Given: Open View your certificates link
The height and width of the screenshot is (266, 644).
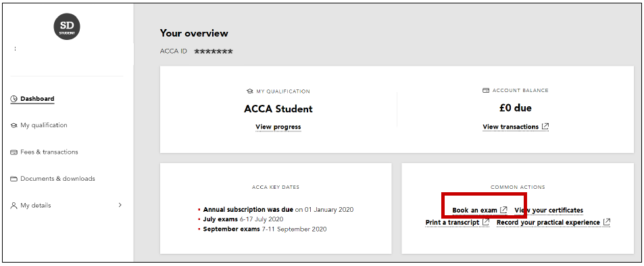Looking at the screenshot, I should (x=549, y=210).
